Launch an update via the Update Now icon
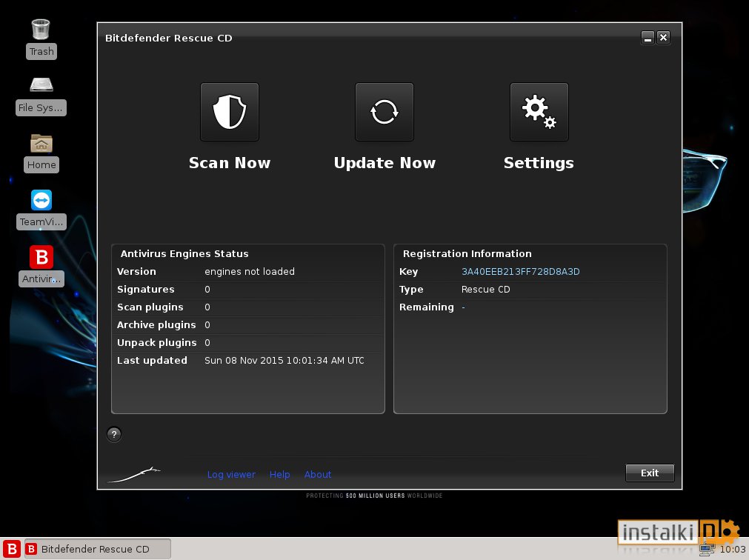The image size is (749, 560). click(x=384, y=112)
